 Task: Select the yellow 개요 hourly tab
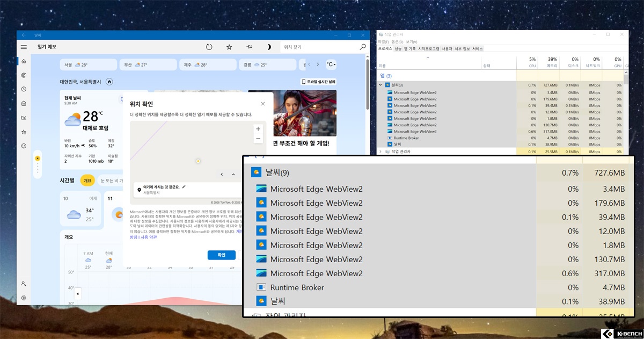pos(87,181)
